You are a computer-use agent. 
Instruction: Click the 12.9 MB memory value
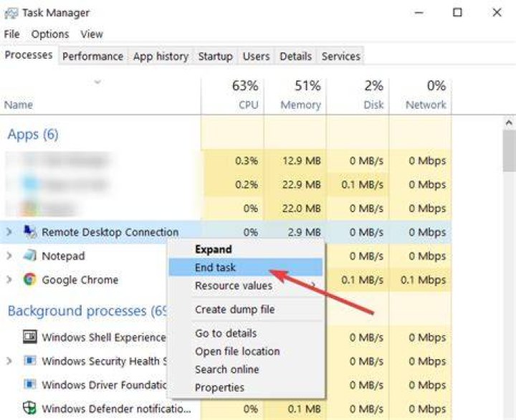pos(302,161)
